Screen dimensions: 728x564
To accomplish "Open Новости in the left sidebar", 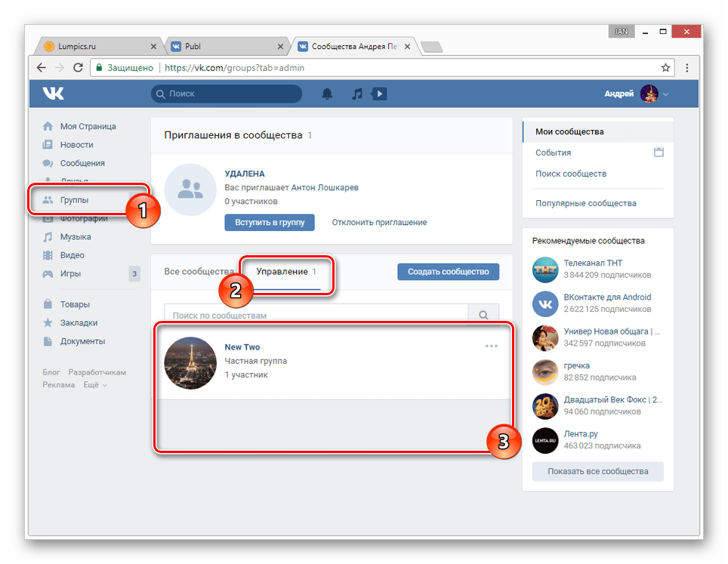I will tap(77, 144).
